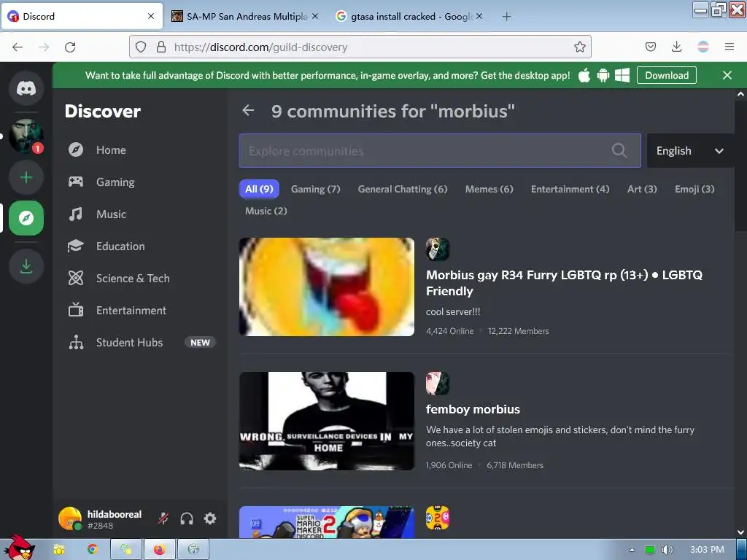Open Firefox hamburger menu
This screenshot has width=747, height=560.
[x=729, y=47]
